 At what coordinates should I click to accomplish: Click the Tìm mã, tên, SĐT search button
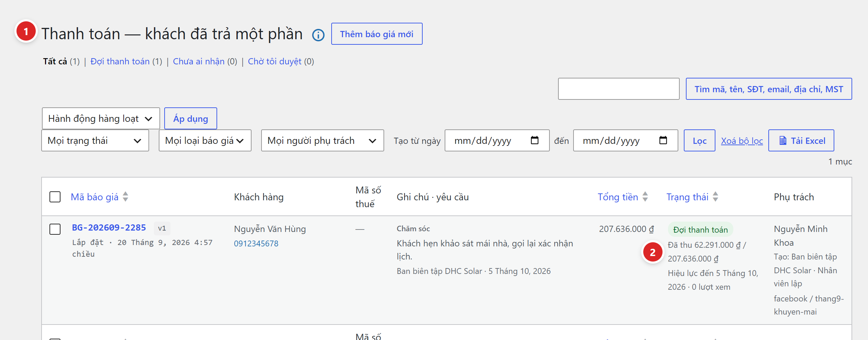pyautogui.click(x=769, y=89)
